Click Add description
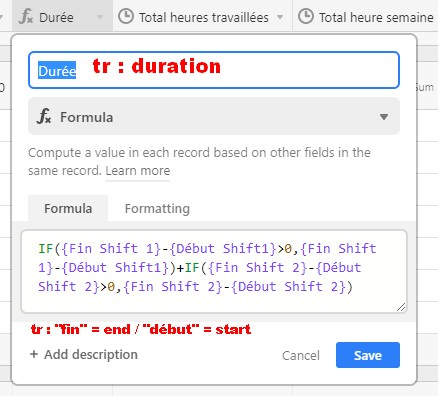 tap(84, 354)
